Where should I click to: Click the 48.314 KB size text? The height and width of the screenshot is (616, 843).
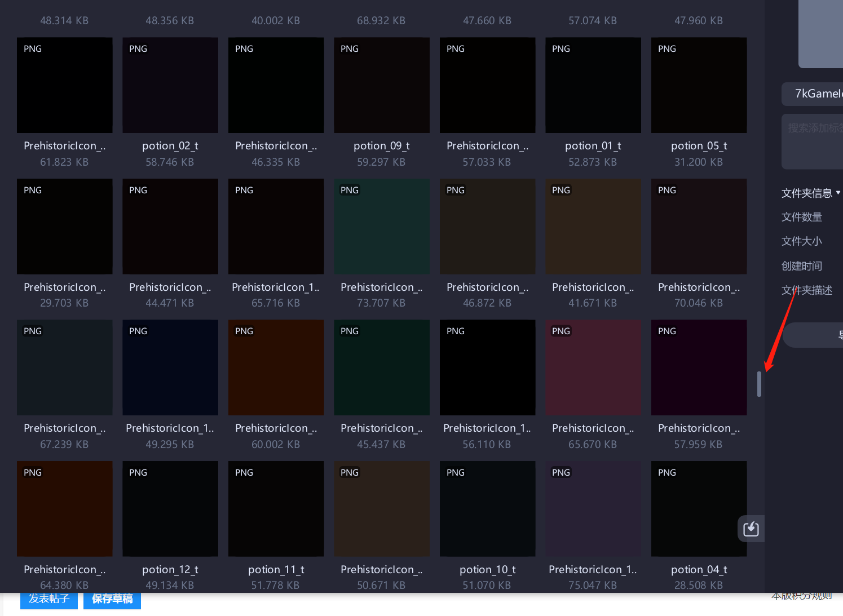64,20
